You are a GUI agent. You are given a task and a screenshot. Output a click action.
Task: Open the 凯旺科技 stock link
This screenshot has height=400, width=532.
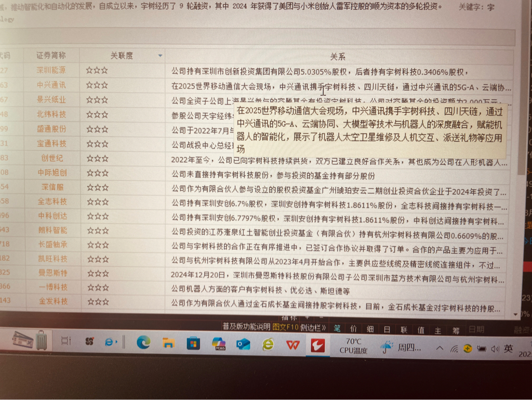coord(52,259)
